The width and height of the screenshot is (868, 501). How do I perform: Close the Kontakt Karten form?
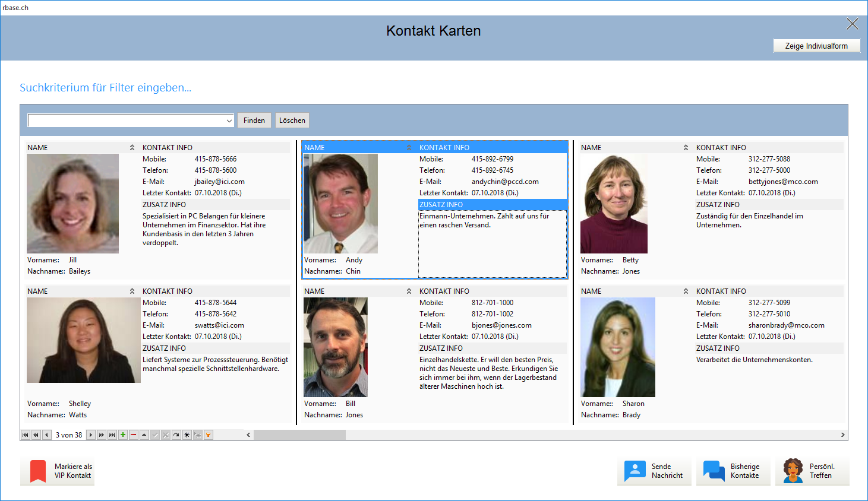point(853,24)
